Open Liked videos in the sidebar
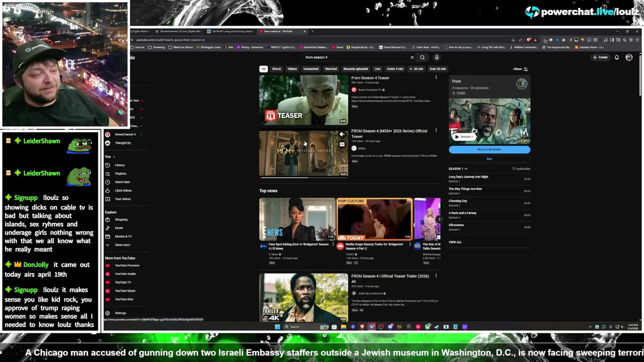The height and width of the screenshot is (362, 644). tap(123, 191)
